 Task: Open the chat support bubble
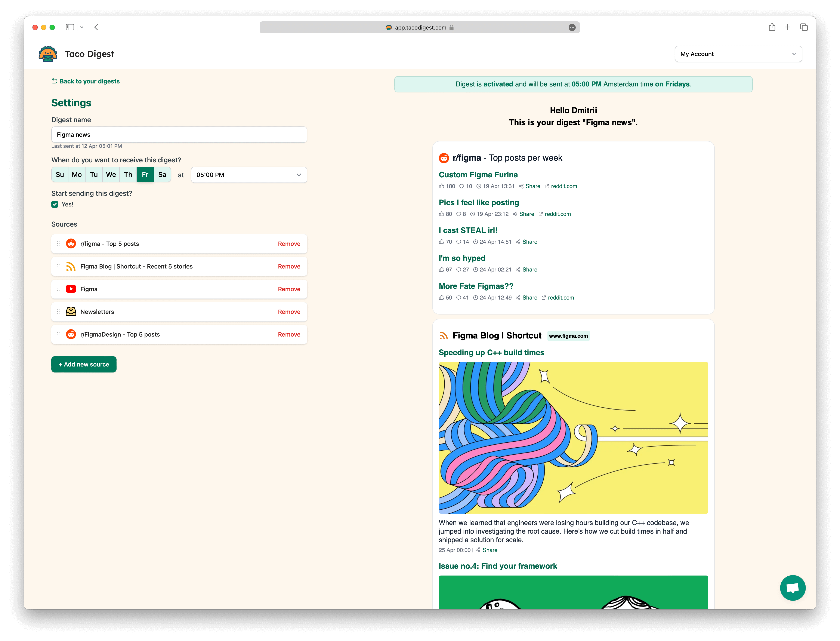792,588
